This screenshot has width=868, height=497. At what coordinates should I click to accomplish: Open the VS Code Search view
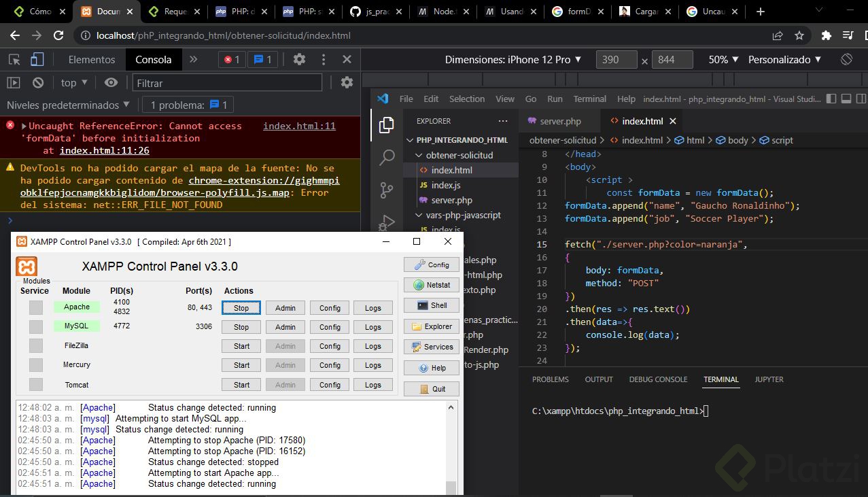tap(387, 158)
